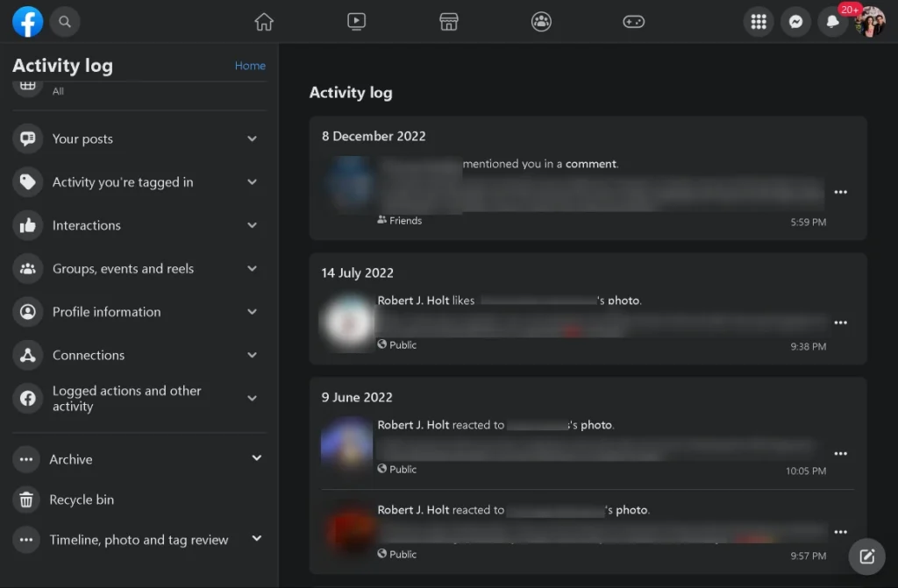
Task: Select Profile information in the sidebar
Action: tap(106, 312)
